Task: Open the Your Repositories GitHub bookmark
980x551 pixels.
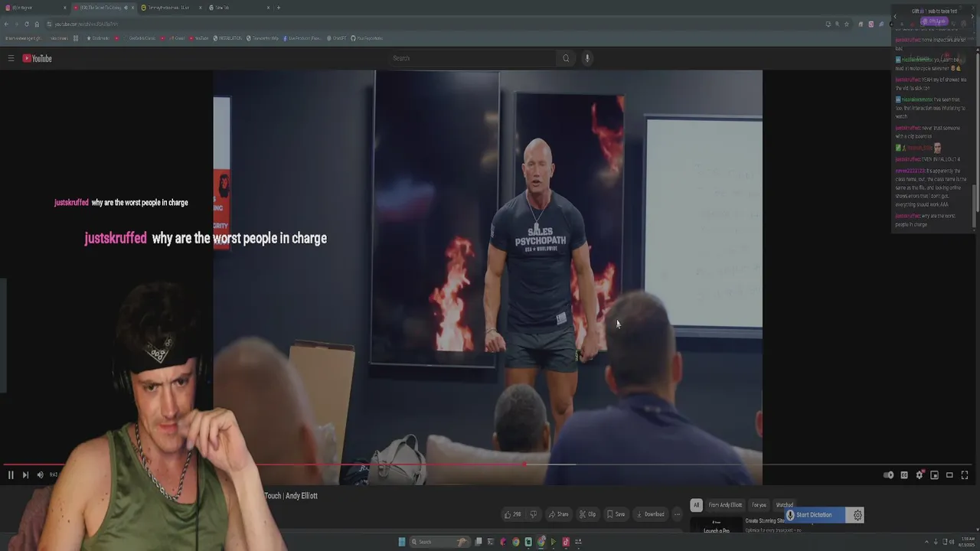Action: [367, 38]
